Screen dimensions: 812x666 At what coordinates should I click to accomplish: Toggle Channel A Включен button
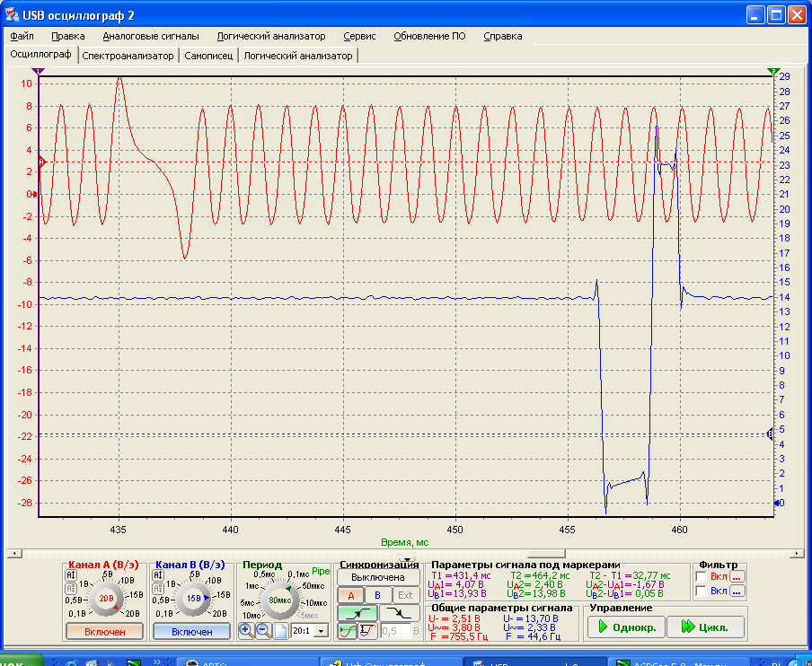click(x=104, y=631)
